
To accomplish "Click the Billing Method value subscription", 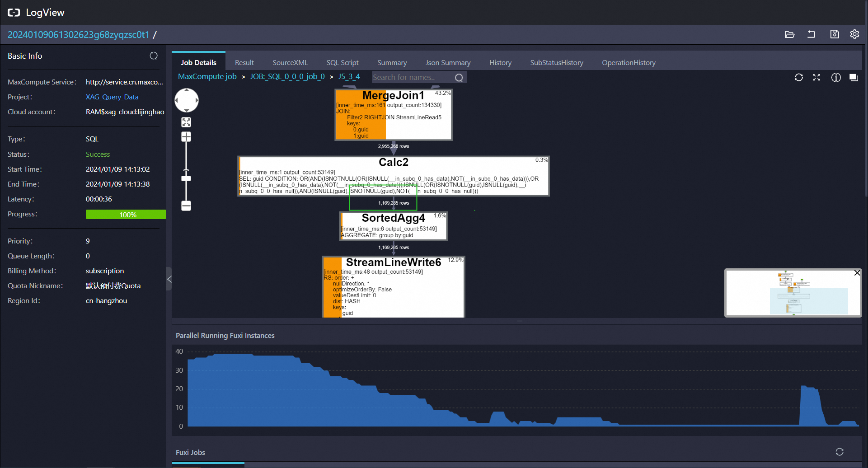I will [x=105, y=271].
